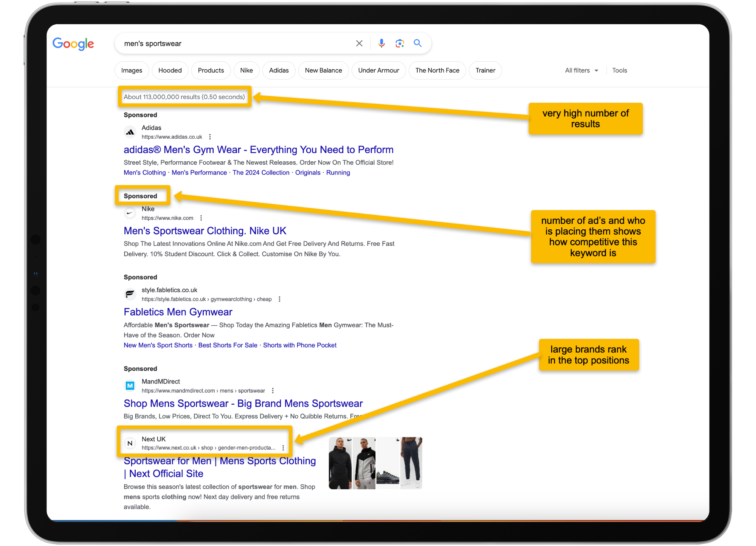The height and width of the screenshot is (546, 756).
Task: Select the Products filter chip
Action: pos(211,70)
